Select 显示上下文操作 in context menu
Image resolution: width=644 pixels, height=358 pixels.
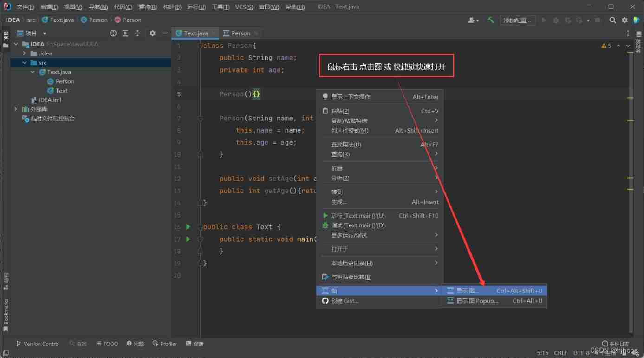pos(380,97)
